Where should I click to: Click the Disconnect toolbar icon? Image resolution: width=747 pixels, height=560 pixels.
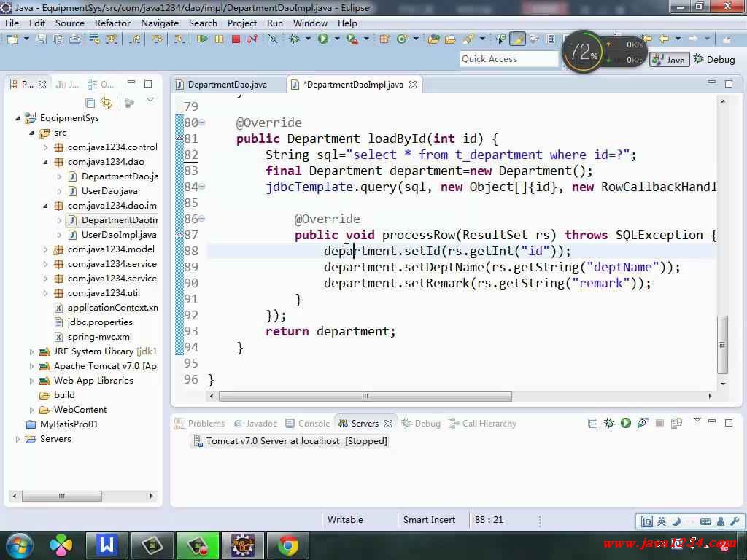pos(252,39)
